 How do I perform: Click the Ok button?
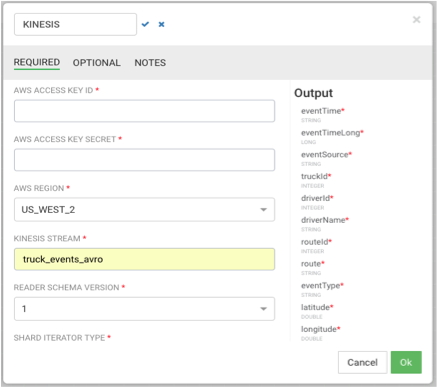point(406,362)
